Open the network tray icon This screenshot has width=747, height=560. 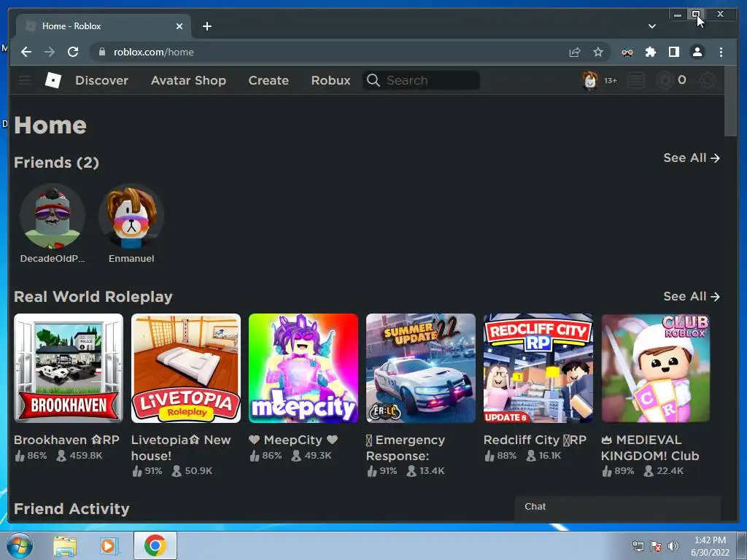pyautogui.click(x=638, y=546)
